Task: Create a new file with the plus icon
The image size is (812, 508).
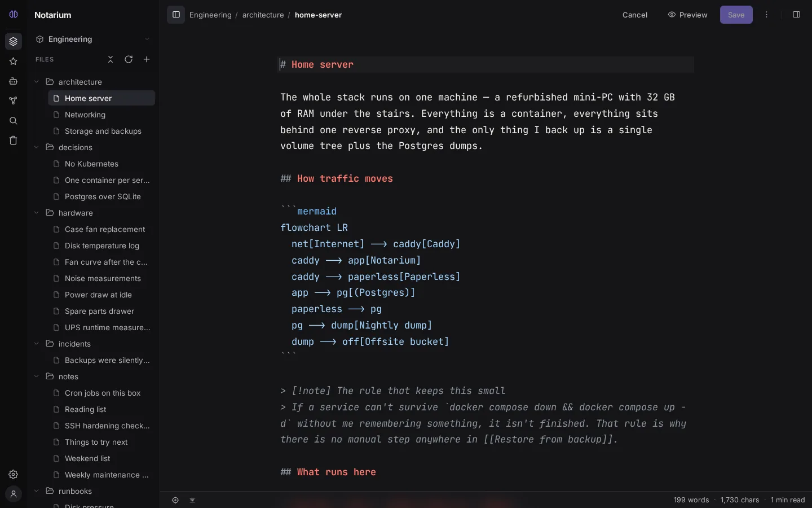Action: [147, 59]
